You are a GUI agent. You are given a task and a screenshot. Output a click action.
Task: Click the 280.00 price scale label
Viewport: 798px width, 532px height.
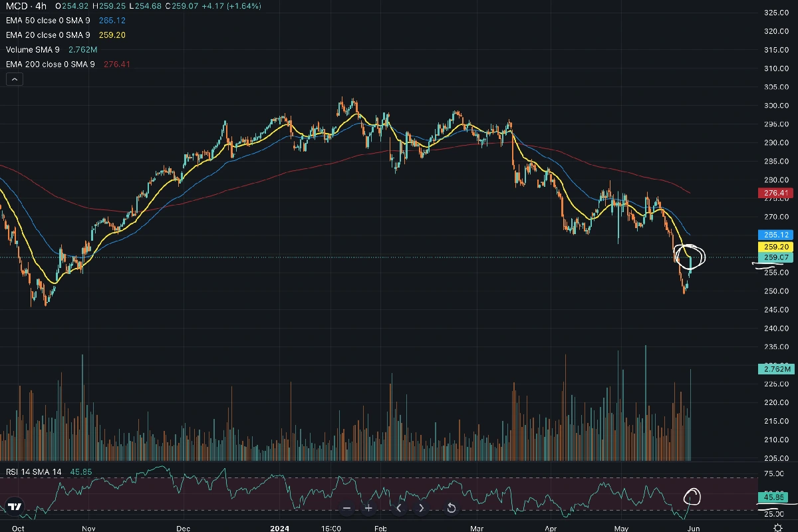coord(776,180)
